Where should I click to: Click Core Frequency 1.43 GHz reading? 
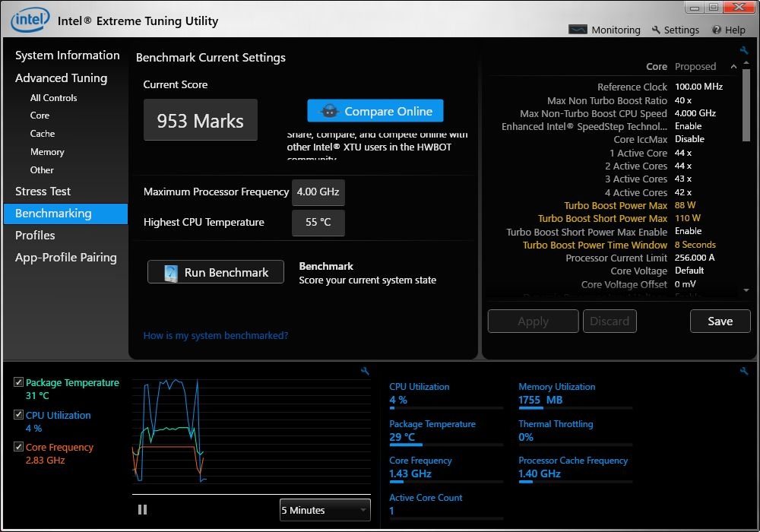410,473
